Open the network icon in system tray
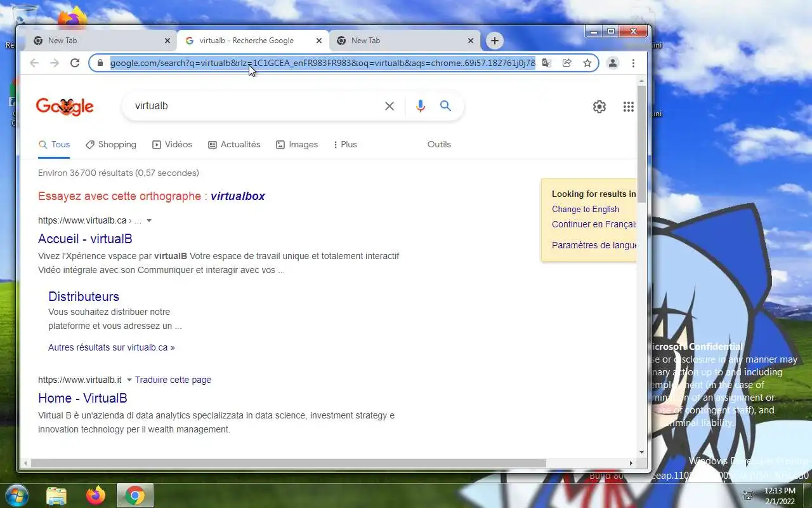Image resolution: width=812 pixels, height=508 pixels. 748,495
